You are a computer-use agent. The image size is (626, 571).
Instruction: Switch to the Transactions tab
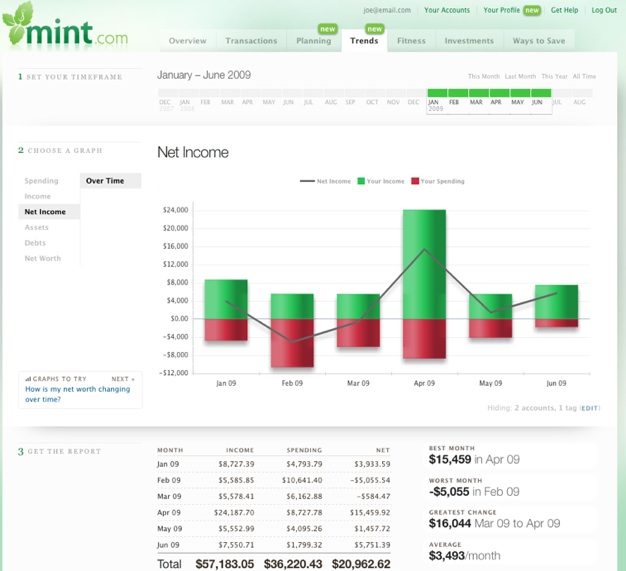click(251, 41)
